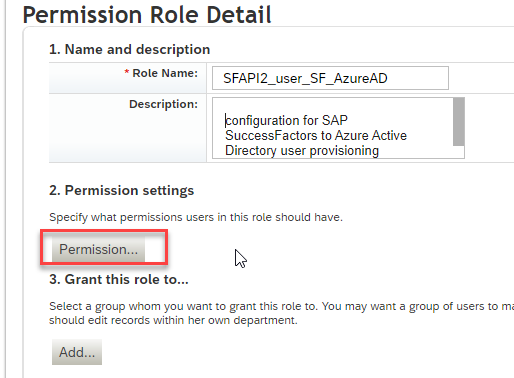This screenshot has width=514, height=378.
Task: Select the '1. Name and description' heading
Action: point(129,49)
